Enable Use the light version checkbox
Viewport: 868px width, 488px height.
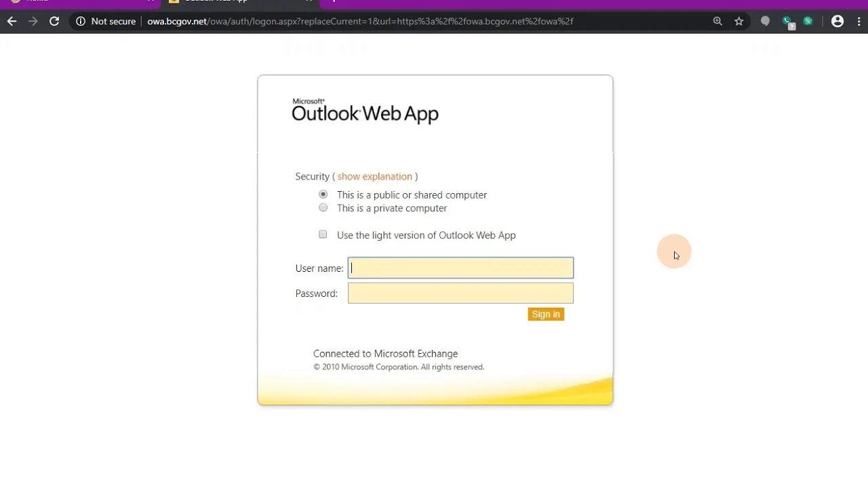tap(323, 235)
